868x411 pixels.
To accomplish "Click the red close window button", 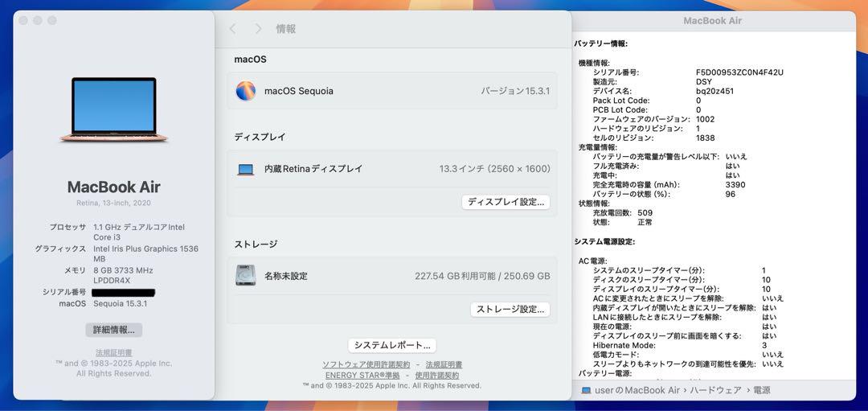I will (x=23, y=20).
